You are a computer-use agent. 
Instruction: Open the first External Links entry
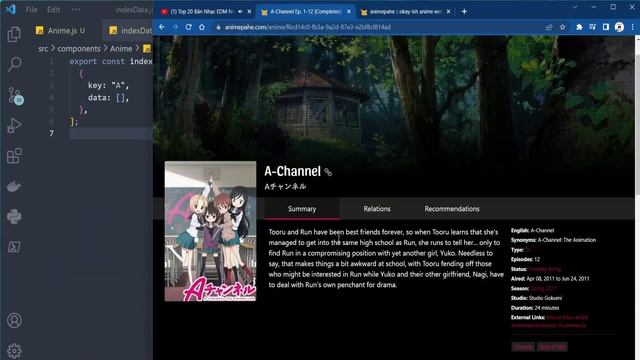pyautogui.click(x=553, y=317)
